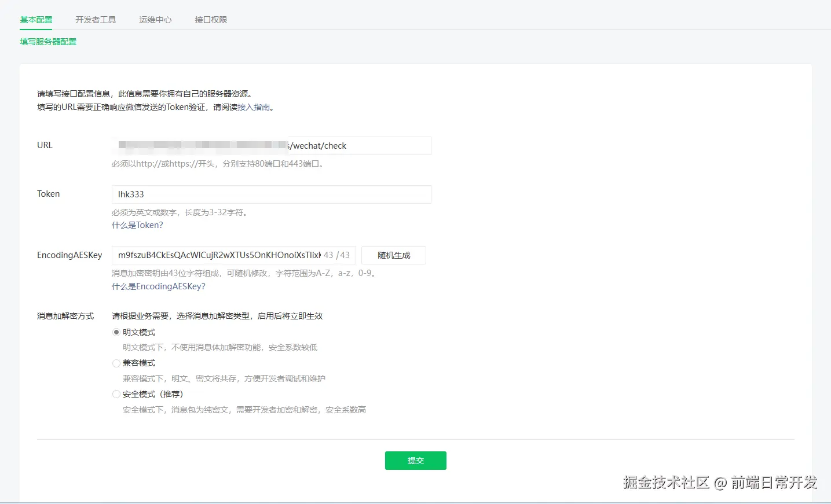Open the 开发者工具 tab
Screen dimensions: 831x504
click(x=96, y=20)
